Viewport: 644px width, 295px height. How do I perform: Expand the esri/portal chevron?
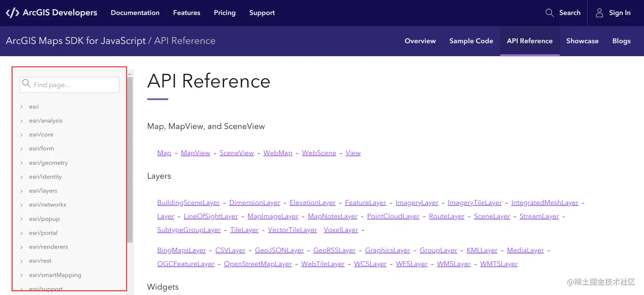coord(22,234)
